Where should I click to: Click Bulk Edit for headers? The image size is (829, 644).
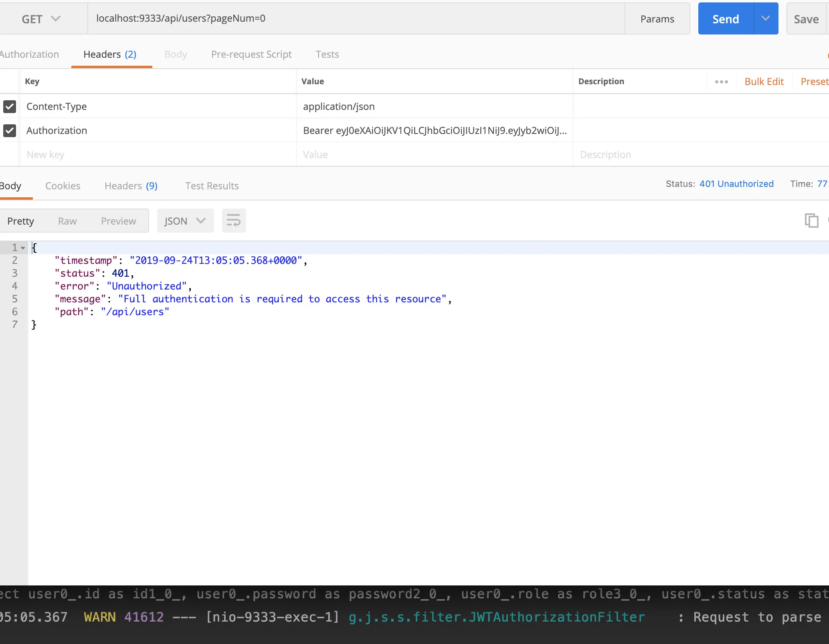click(764, 81)
